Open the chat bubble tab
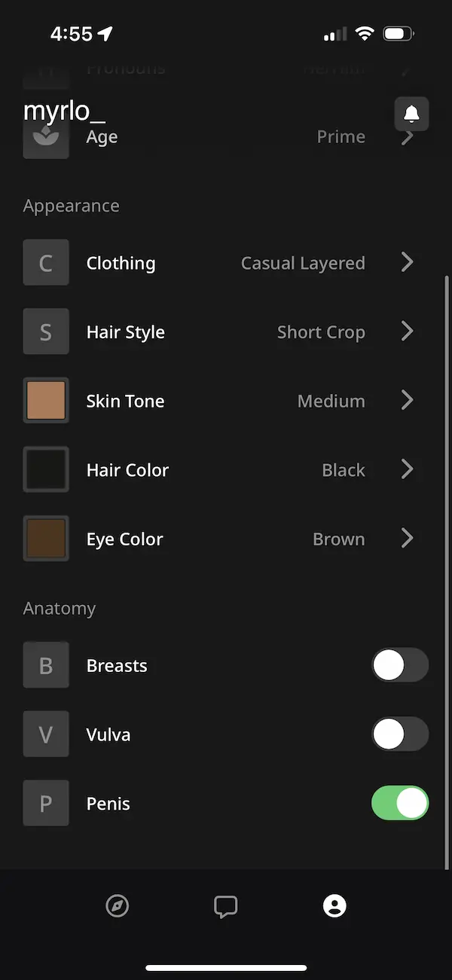The width and height of the screenshot is (452, 980). [226, 905]
